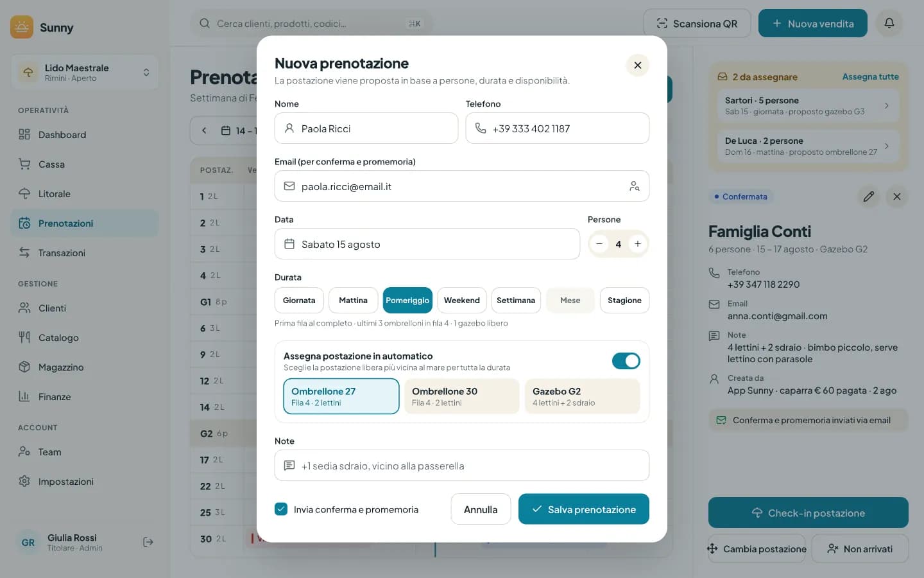Open the Lido Maestrale location switcher

click(x=85, y=73)
